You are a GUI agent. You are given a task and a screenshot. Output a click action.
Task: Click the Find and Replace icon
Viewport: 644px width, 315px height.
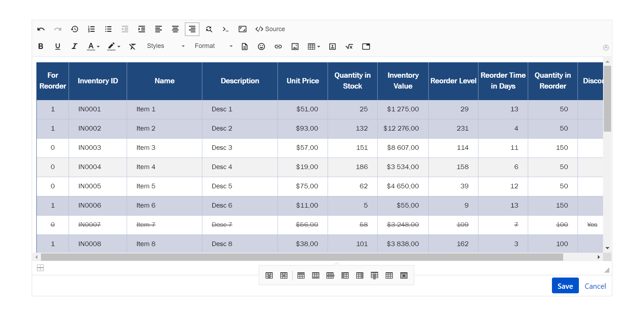209,29
